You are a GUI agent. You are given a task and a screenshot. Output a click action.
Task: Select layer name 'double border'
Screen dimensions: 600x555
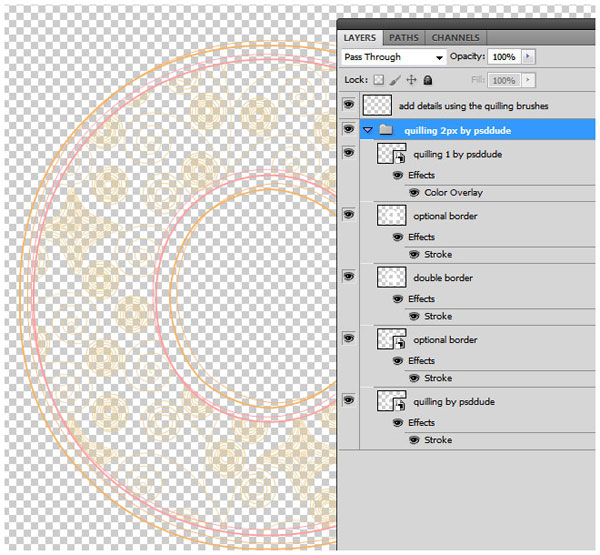point(443,278)
